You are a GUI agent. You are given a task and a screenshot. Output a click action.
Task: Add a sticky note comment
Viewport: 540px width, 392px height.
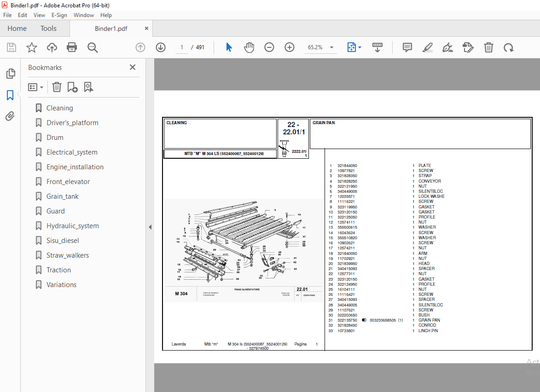coord(407,47)
